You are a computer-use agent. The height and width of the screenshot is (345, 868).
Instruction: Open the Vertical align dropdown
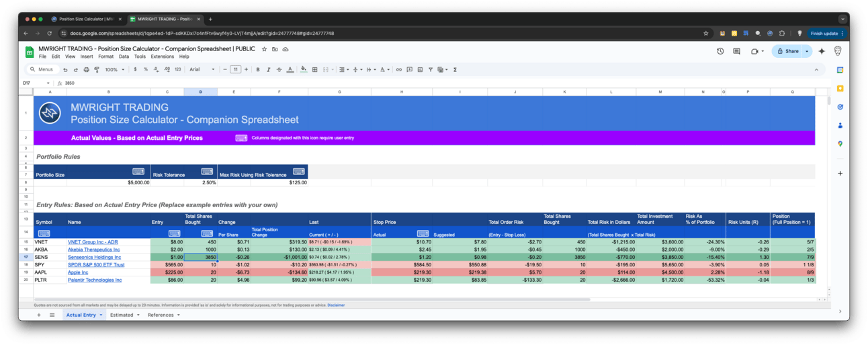tap(357, 69)
